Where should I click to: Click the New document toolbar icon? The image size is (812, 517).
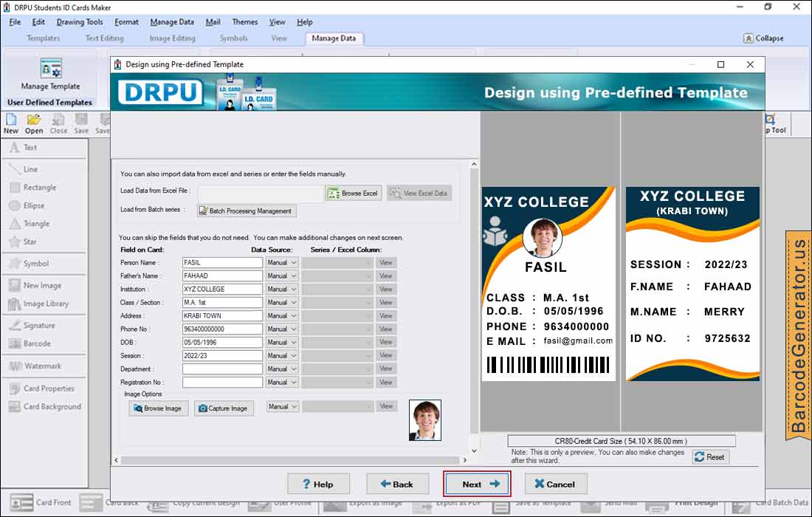pyautogui.click(x=11, y=124)
